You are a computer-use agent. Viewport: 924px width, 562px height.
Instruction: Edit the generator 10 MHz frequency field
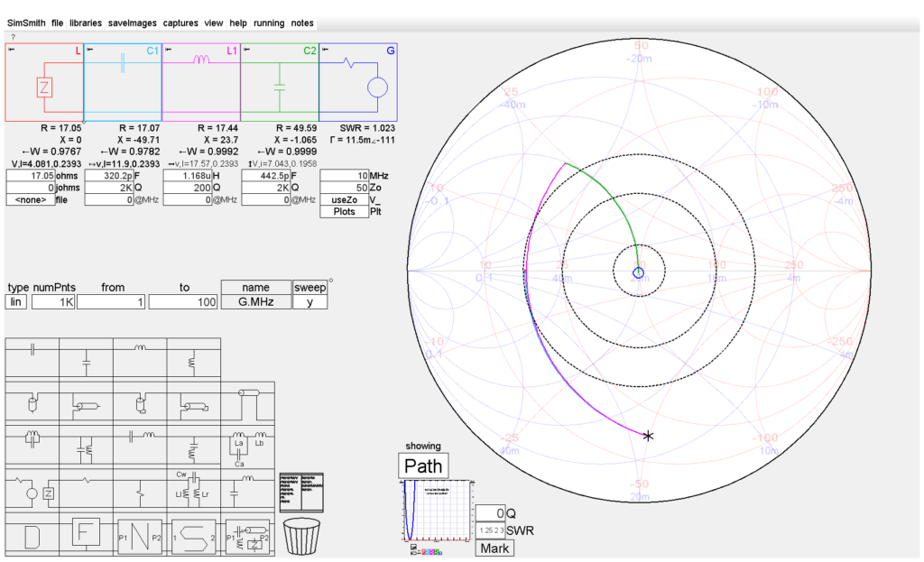tap(344, 176)
